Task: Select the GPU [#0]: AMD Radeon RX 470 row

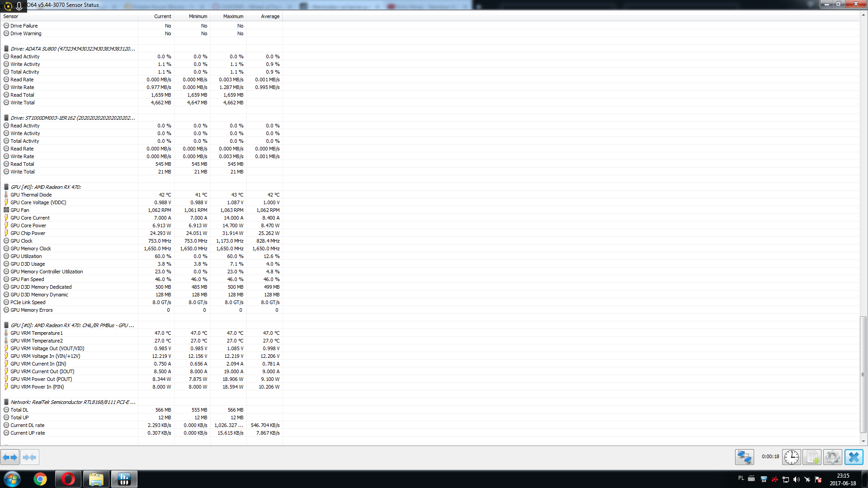Action: (142, 187)
